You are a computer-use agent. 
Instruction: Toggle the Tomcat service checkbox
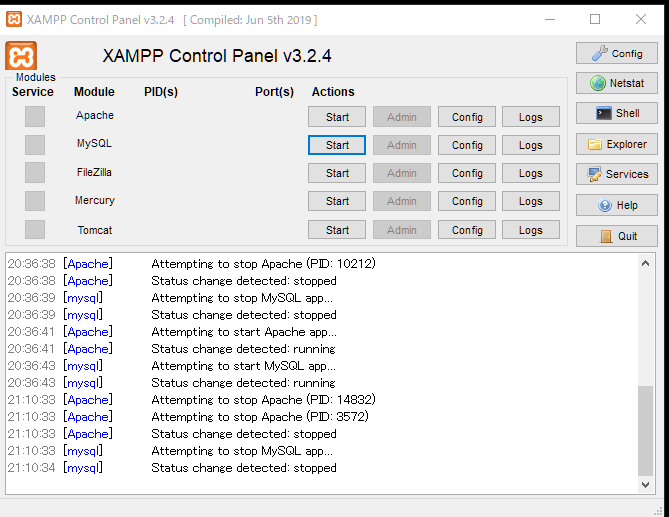pos(35,229)
